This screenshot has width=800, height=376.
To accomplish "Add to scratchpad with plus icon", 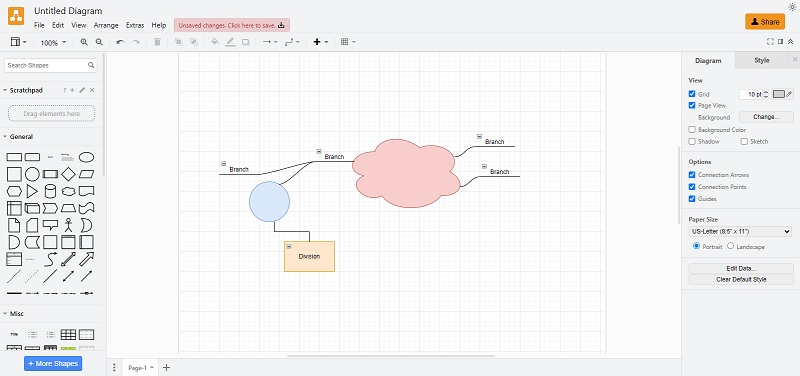I will [72, 90].
